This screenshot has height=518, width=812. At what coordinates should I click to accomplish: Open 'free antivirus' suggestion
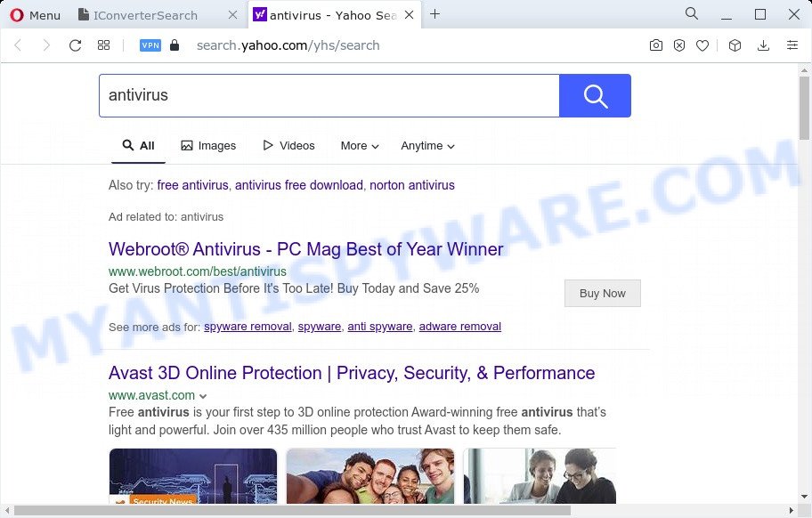click(x=192, y=185)
